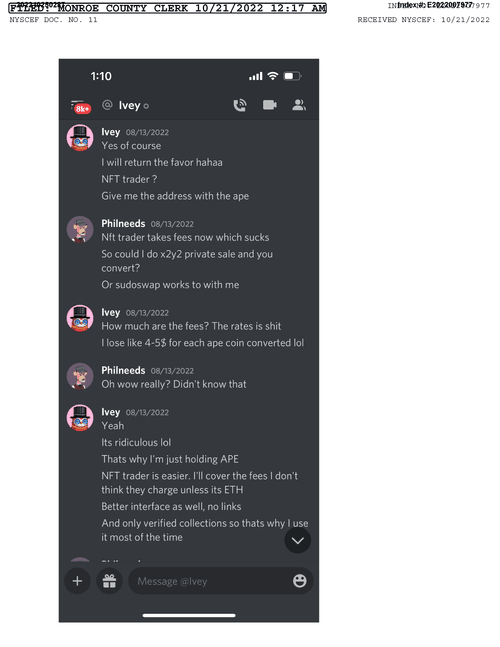Tap the battery indicator in status bar

(x=292, y=76)
